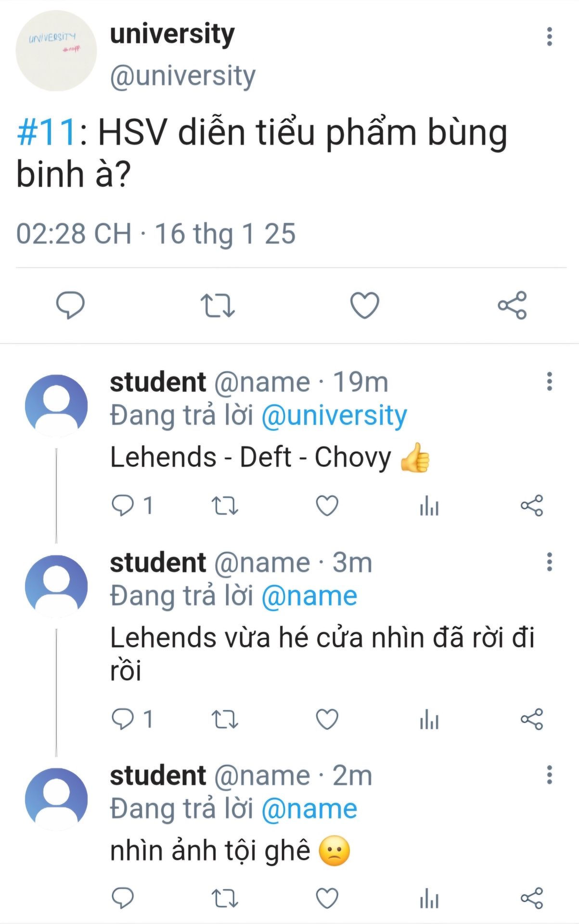Viewport: 579px width, 924px height.
Task: Open the @university mention link in reply
Action: pos(334,415)
